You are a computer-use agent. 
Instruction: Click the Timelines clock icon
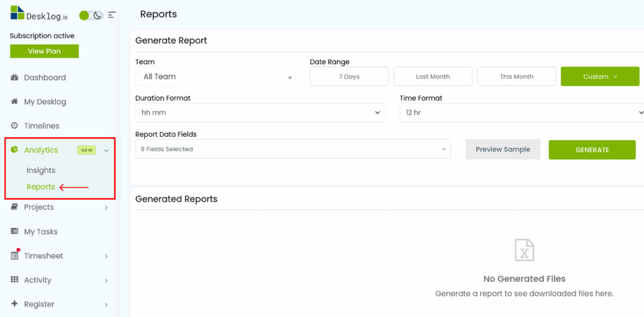click(x=14, y=126)
